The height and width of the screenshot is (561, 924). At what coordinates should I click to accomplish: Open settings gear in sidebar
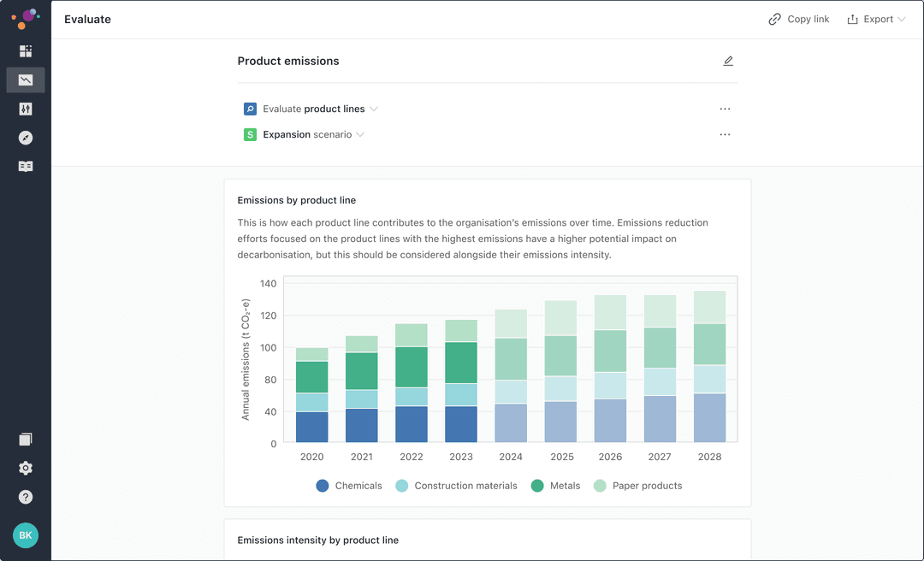coord(26,468)
